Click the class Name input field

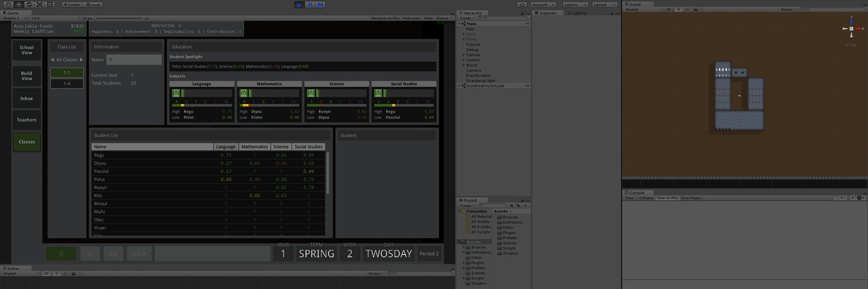(134, 60)
